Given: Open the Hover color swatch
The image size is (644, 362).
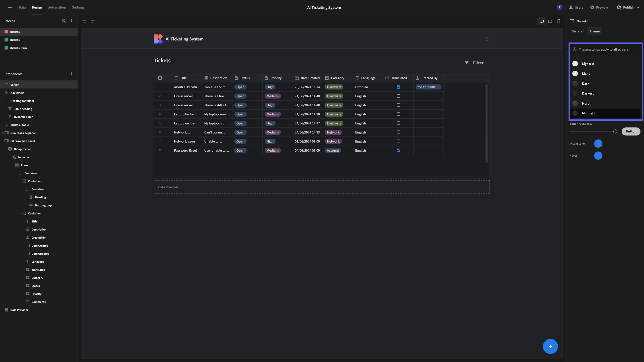Looking at the screenshot, I should 598,156.
